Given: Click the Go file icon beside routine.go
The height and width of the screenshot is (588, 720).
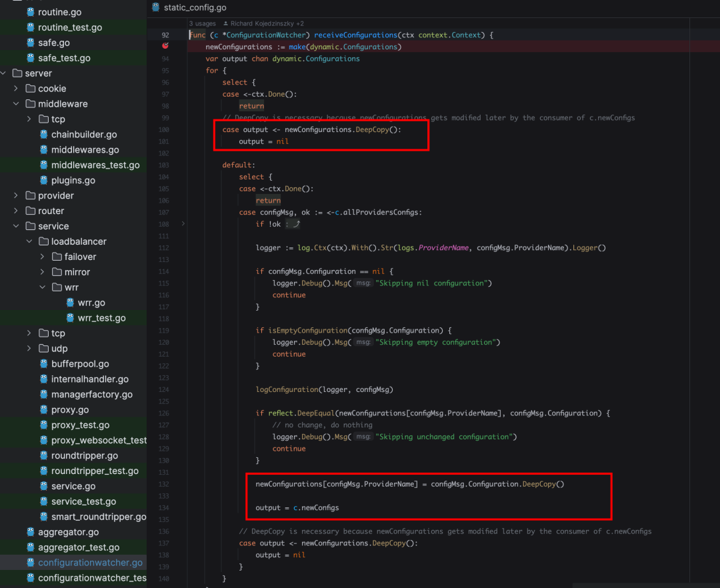Looking at the screenshot, I should pos(30,12).
